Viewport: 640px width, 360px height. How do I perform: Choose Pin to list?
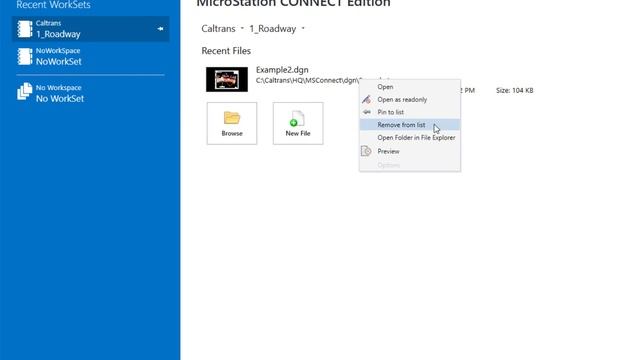[x=410, y=112]
